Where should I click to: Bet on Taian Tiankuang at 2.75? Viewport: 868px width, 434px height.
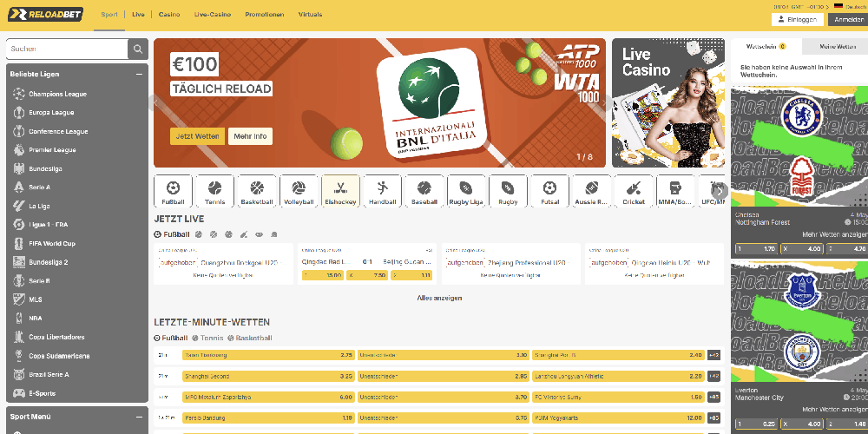[268, 355]
